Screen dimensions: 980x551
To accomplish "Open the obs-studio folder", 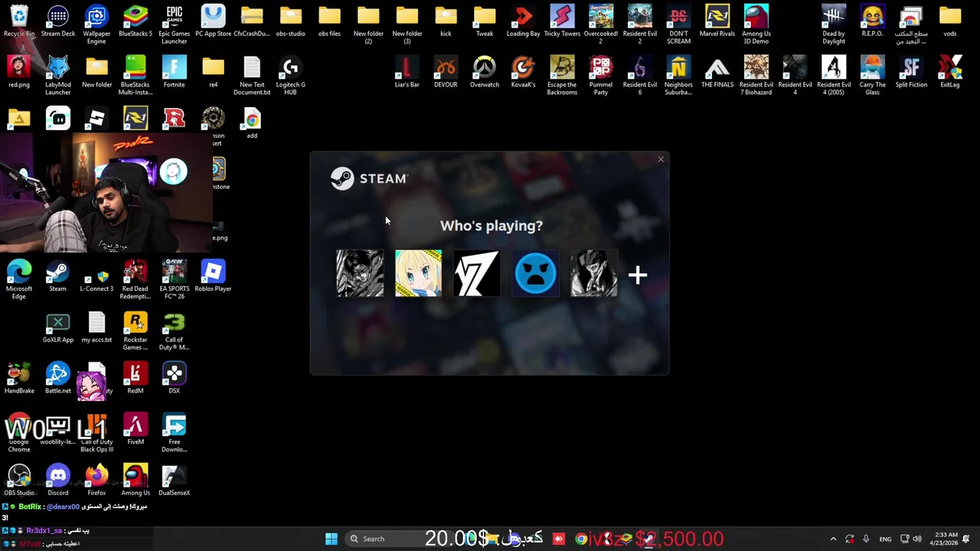I will tap(290, 21).
